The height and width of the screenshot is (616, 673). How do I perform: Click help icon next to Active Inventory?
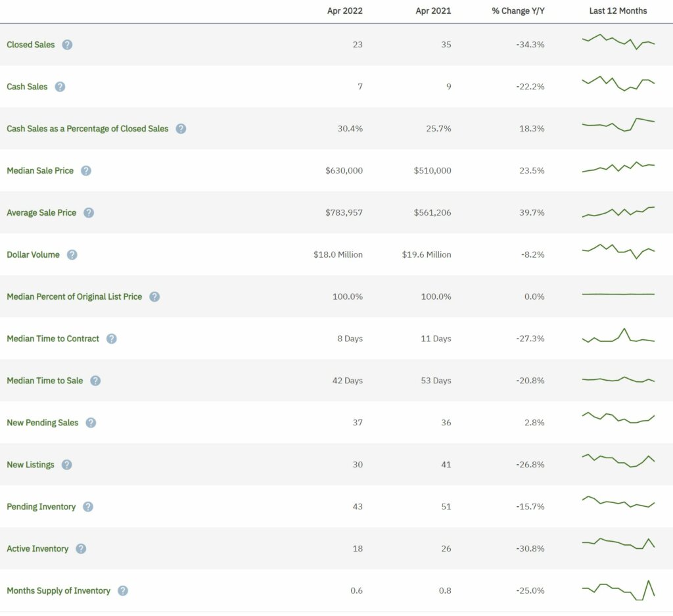click(x=81, y=549)
